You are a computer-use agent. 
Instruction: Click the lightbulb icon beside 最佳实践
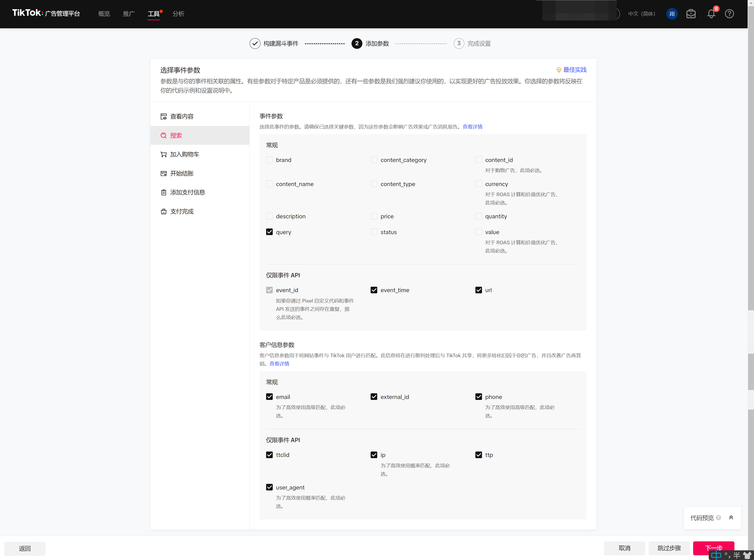click(x=559, y=70)
